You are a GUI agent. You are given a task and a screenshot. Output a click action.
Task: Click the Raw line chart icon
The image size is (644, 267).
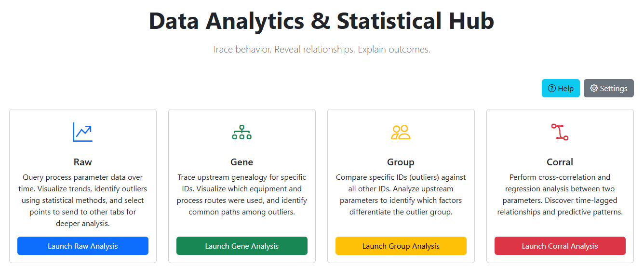(82, 132)
